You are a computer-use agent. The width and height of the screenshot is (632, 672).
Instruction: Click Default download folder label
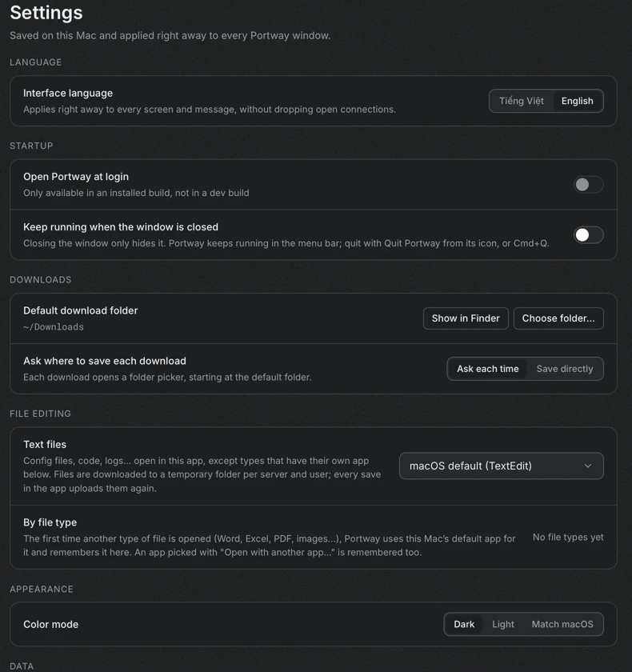click(81, 310)
